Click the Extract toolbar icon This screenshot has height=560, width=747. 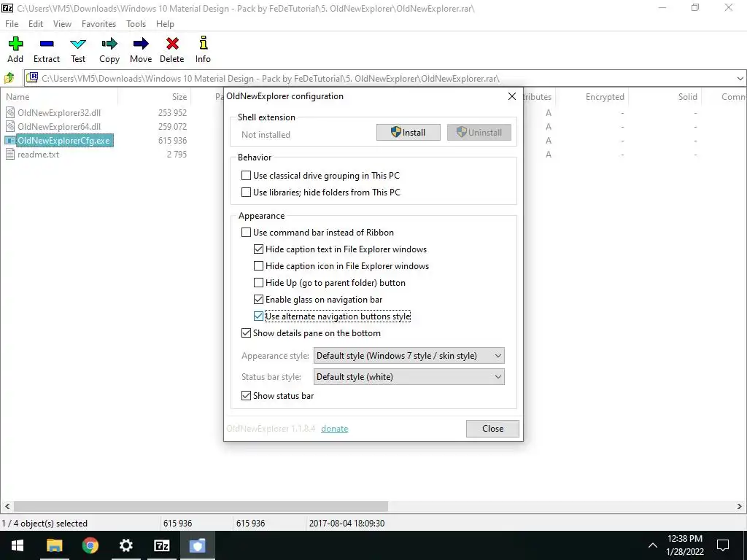[47, 44]
